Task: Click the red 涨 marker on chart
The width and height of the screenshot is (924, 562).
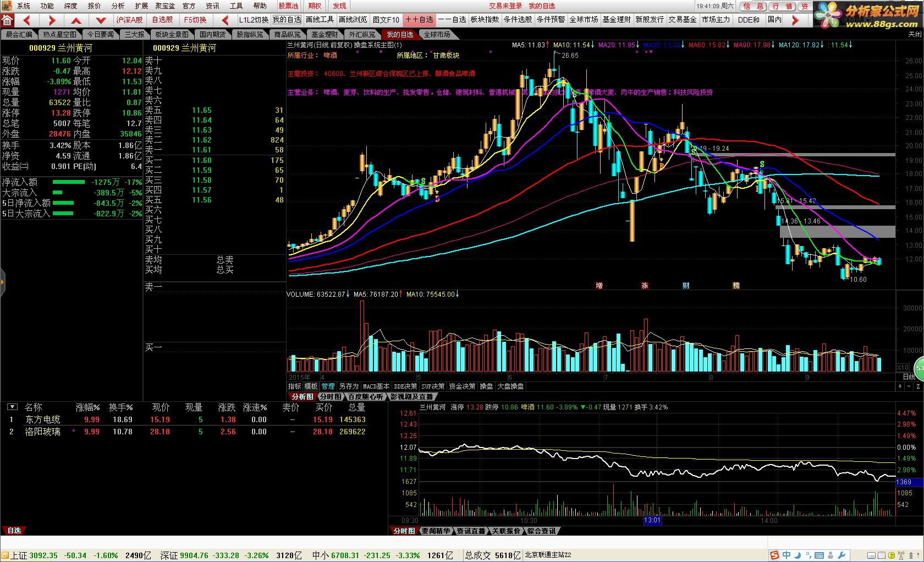Action: click(645, 285)
